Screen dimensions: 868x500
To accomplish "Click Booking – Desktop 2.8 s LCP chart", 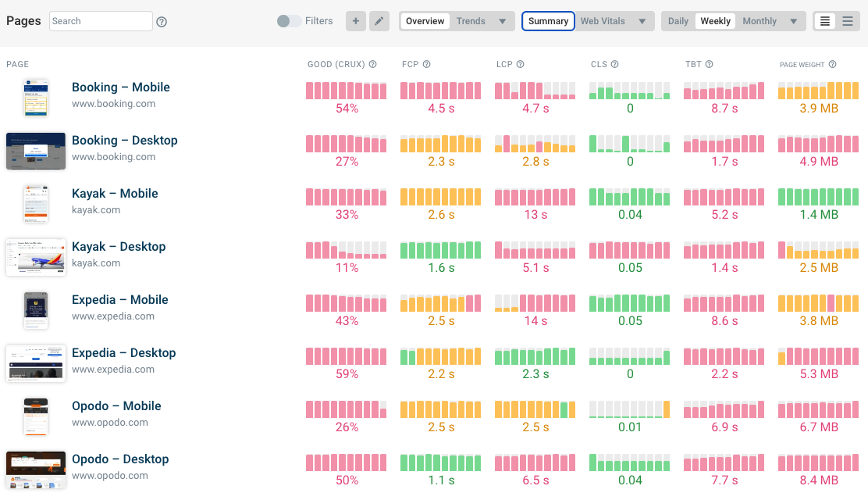I will (535, 144).
